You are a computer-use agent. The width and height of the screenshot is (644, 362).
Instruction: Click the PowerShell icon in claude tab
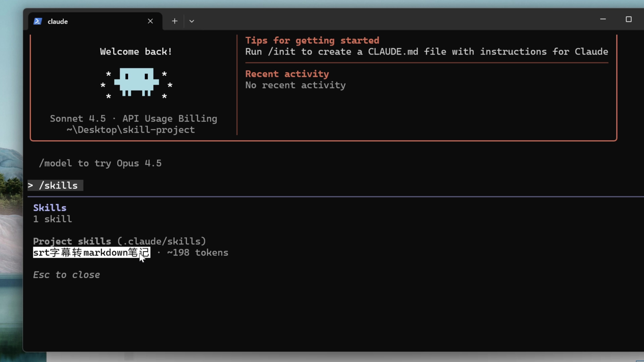tap(38, 21)
